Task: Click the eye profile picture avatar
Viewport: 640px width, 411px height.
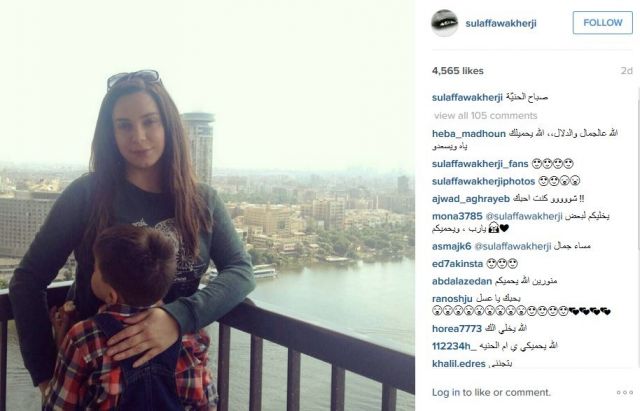Action: [x=444, y=23]
